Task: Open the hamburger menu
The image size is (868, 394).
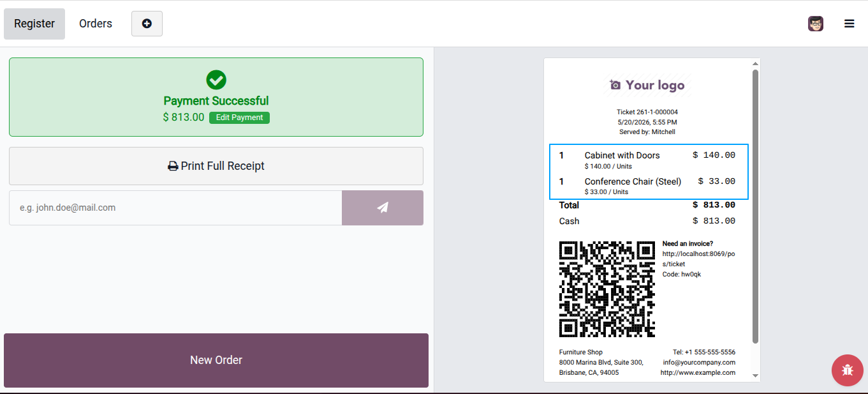Action: pos(849,24)
